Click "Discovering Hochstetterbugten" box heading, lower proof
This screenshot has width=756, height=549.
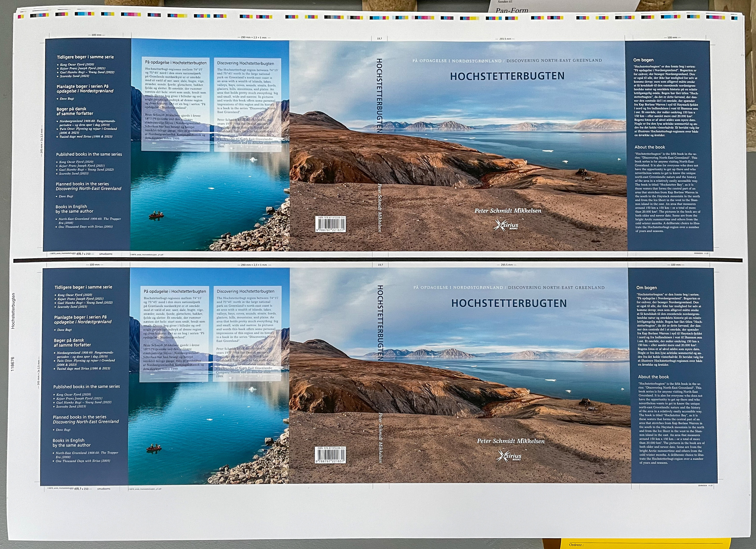pyautogui.click(x=246, y=291)
